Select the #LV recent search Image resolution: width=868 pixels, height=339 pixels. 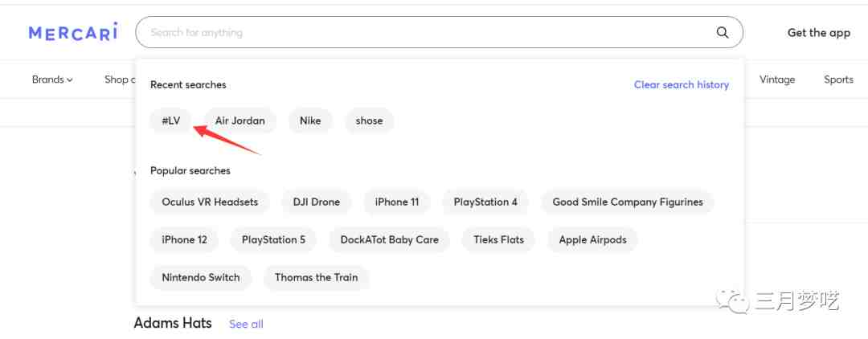[170, 120]
